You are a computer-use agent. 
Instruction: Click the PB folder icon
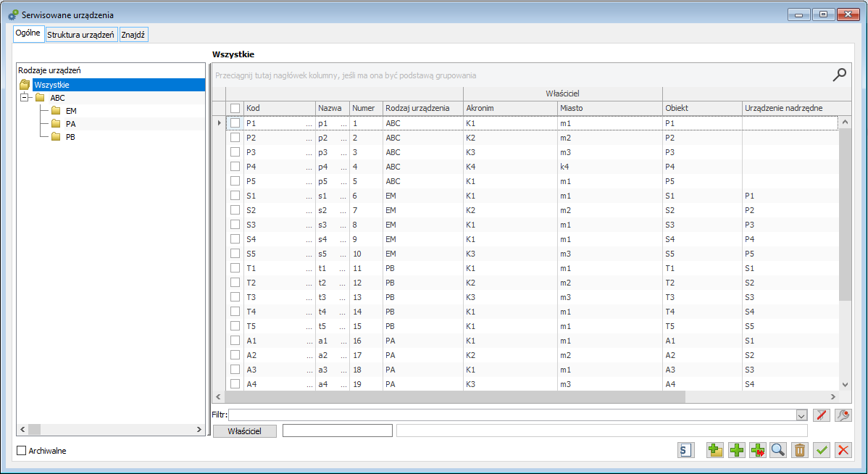tap(56, 137)
